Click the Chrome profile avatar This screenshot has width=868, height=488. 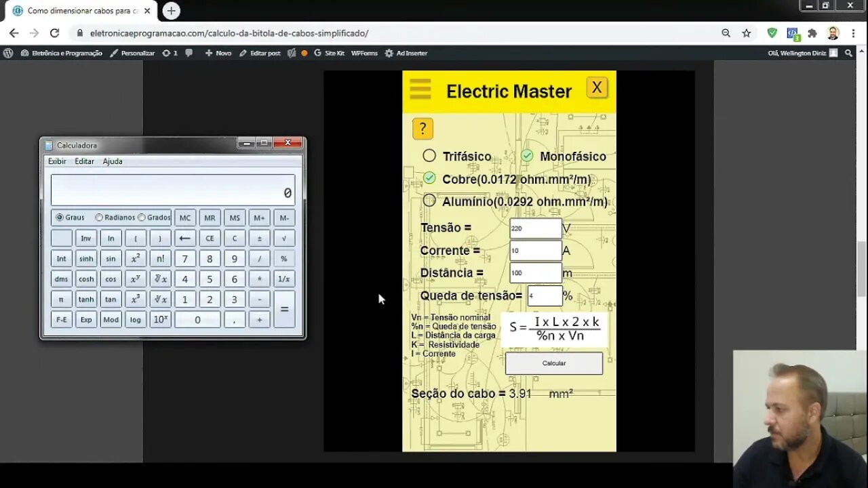coord(833,33)
